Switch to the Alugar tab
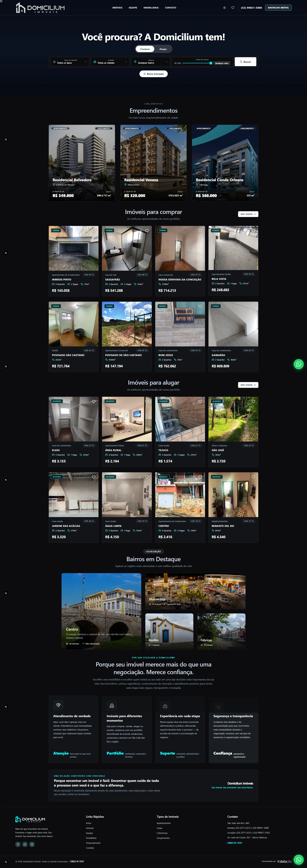Image resolution: width=307 pixels, height=868 pixels. (x=163, y=49)
